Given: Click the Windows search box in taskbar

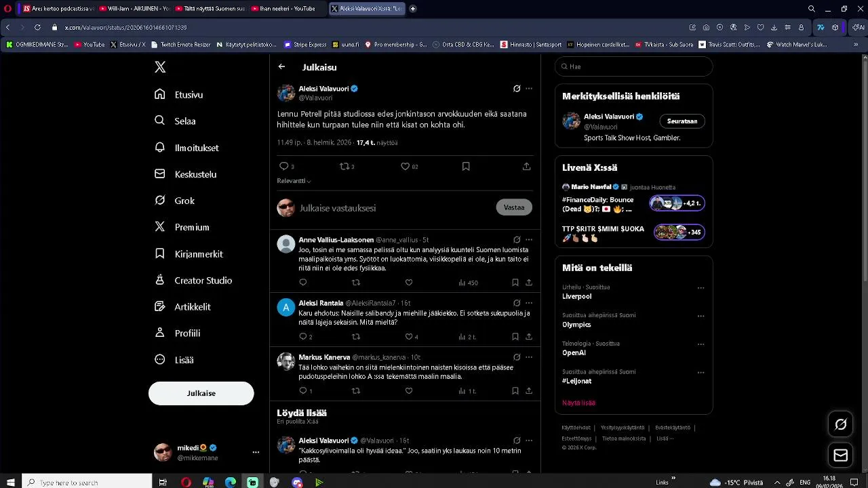Looking at the screenshot, I should click(x=87, y=483).
